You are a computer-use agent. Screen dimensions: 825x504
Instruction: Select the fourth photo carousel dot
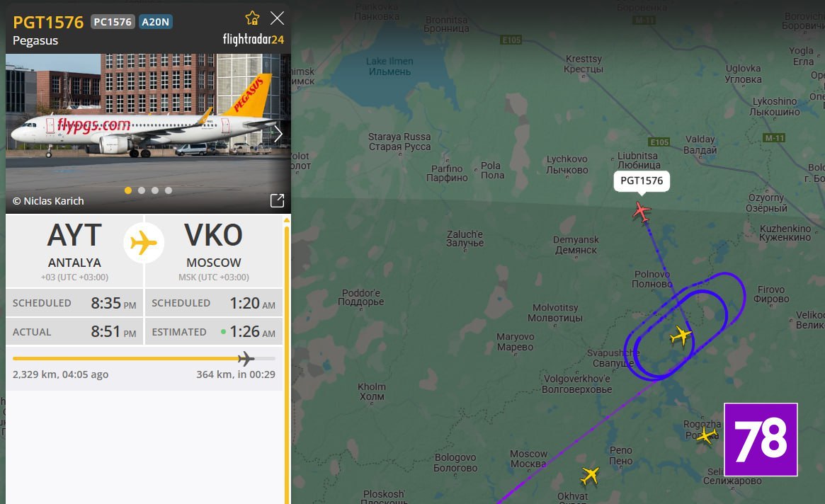pyautogui.click(x=169, y=190)
